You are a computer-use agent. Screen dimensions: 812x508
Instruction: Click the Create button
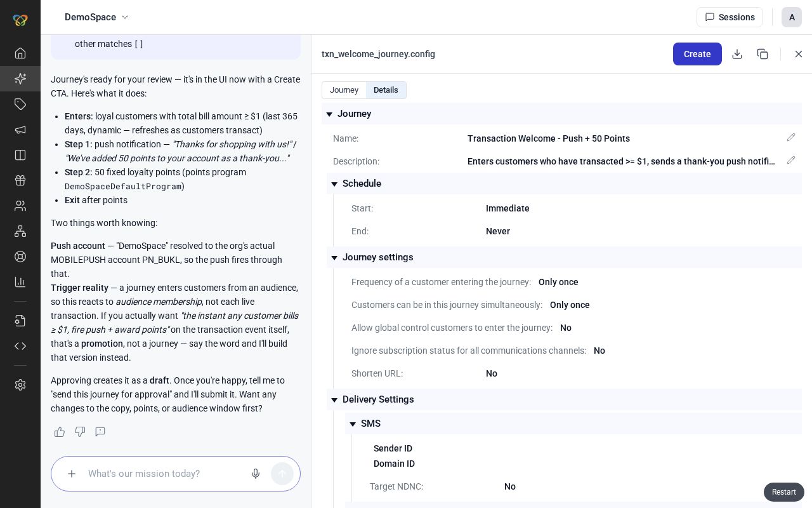[697, 54]
